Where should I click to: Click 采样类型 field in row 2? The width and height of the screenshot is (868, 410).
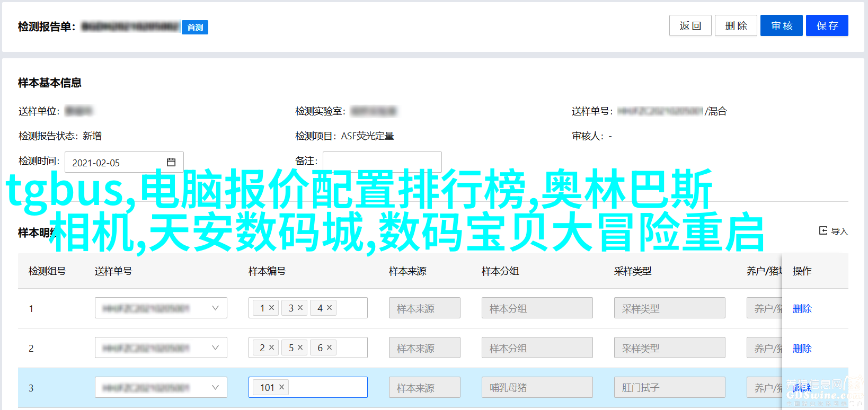pyautogui.click(x=670, y=347)
